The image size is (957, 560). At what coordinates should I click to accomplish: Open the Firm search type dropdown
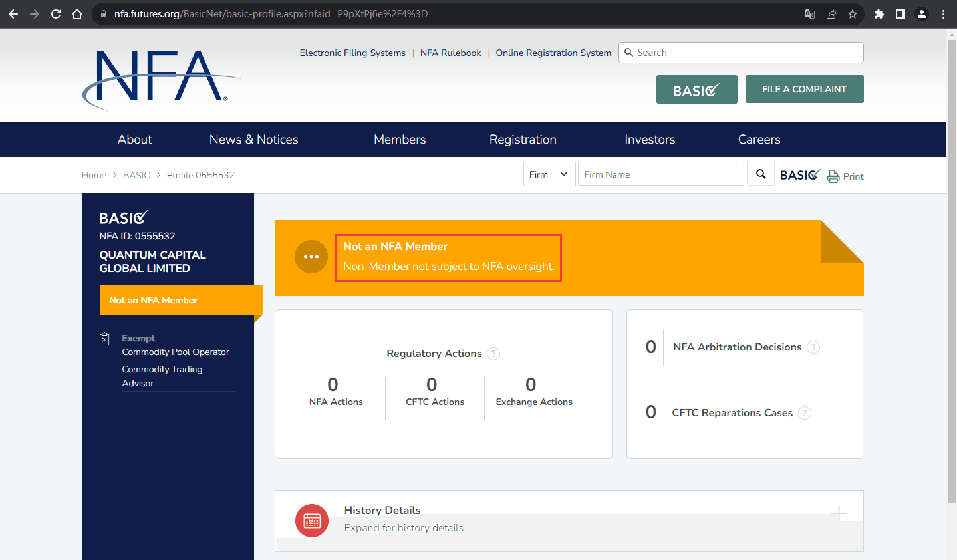(549, 174)
